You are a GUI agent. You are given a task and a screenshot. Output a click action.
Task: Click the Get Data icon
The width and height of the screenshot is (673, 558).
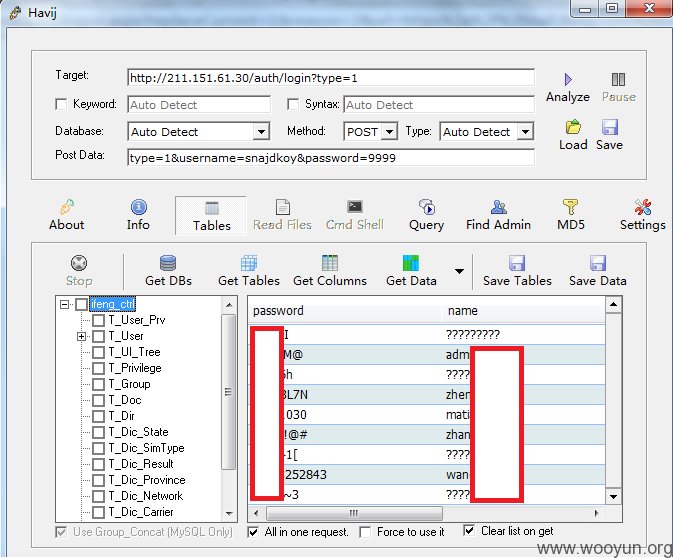pos(411,263)
